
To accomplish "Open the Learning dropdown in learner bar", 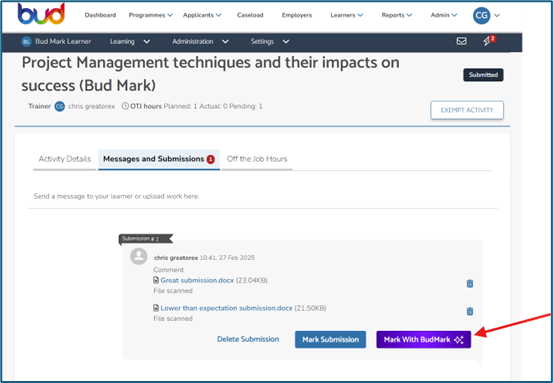I will click(130, 42).
